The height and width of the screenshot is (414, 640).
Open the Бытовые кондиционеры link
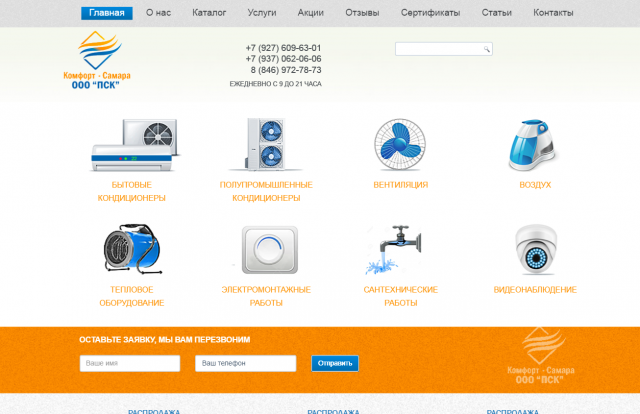131,191
